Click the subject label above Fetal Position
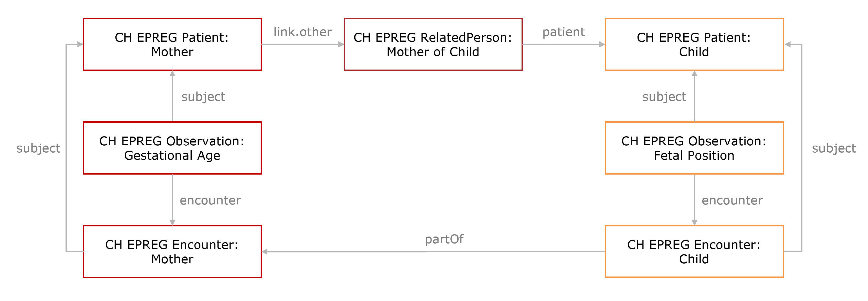This screenshot has height=301, width=868. point(664,97)
